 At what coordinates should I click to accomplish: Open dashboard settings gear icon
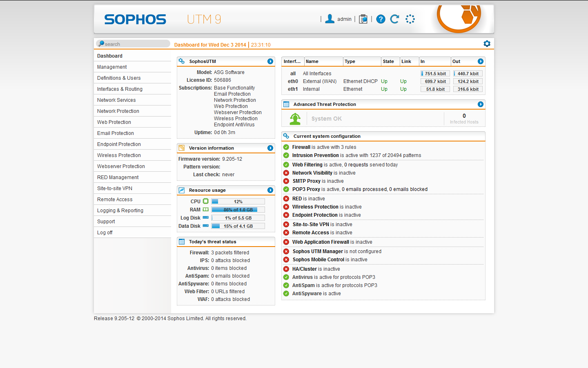[x=487, y=44]
